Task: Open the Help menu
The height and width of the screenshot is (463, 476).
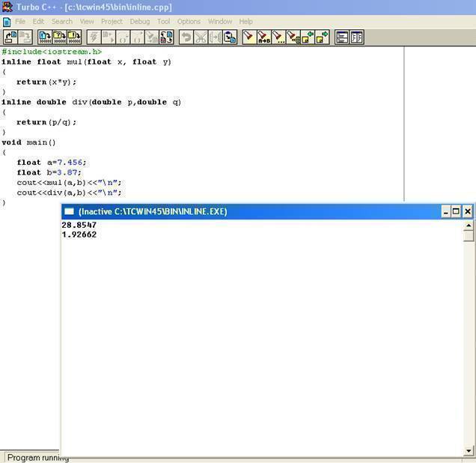Action: 246,22
